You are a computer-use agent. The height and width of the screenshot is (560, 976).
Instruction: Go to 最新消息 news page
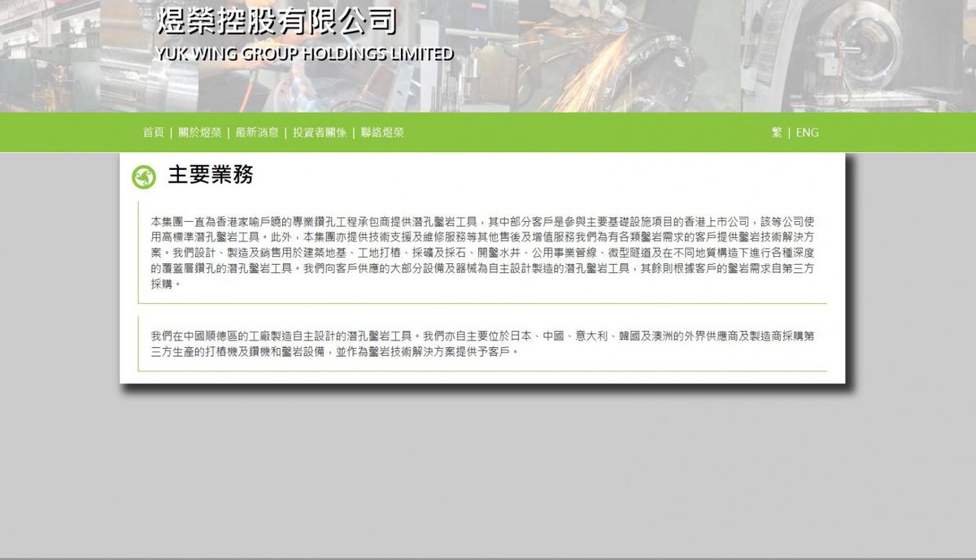(x=257, y=132)
